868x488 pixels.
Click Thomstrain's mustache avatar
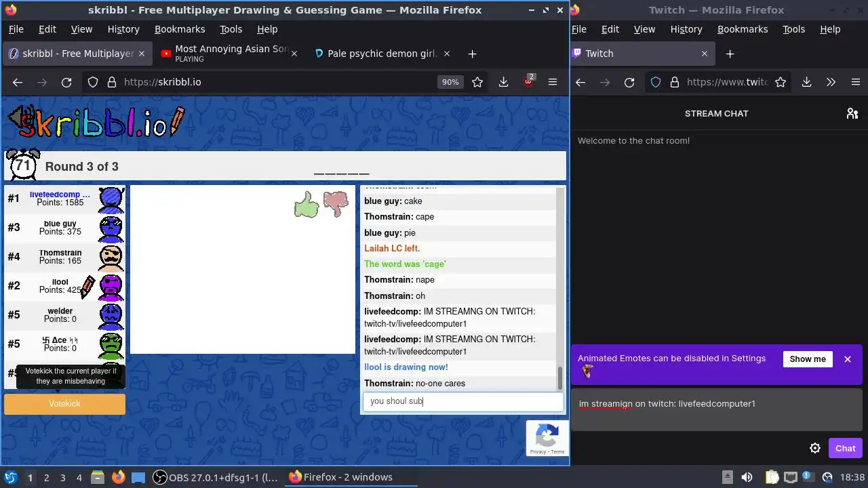pos(111,257)
